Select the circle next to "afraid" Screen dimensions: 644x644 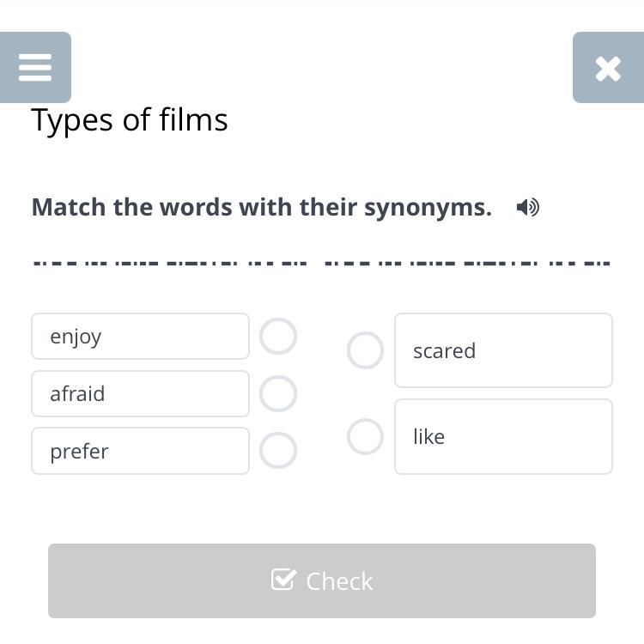click(x=278, y=393)
